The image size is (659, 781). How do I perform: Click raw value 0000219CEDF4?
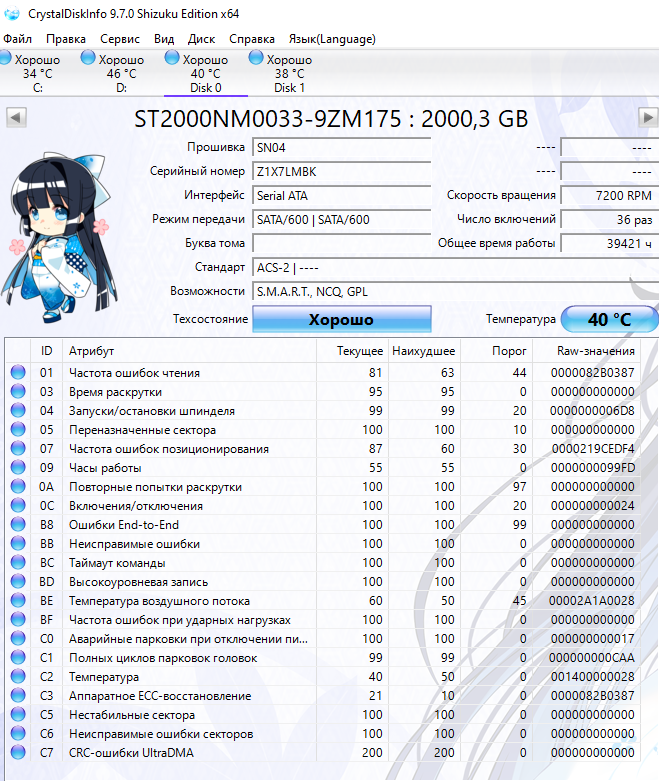[593, 448]
